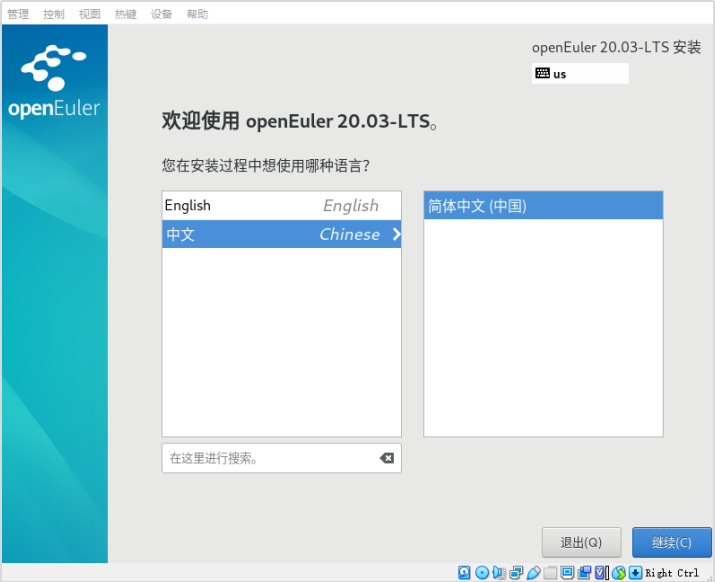
Task: Open the 管理 menu
Action: tap(18, 14)
